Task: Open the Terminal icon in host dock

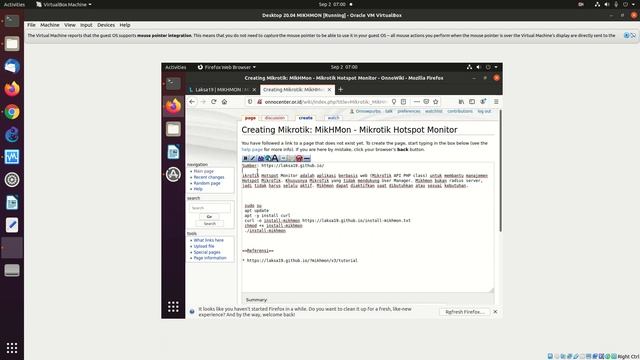Action: click(12, 21)
